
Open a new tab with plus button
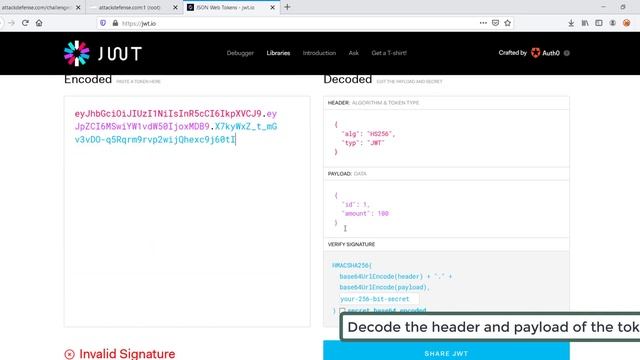[x=287, y=7]
